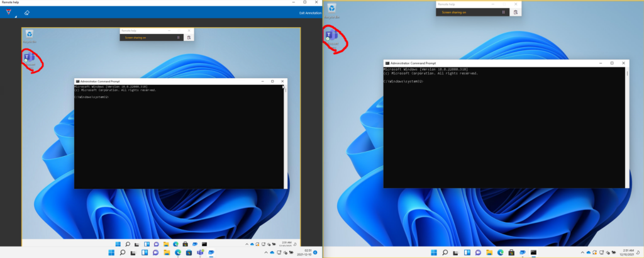
Task: Open File Explorer in the viewer's mirrored taskbar
Action: tap(166, 244)
